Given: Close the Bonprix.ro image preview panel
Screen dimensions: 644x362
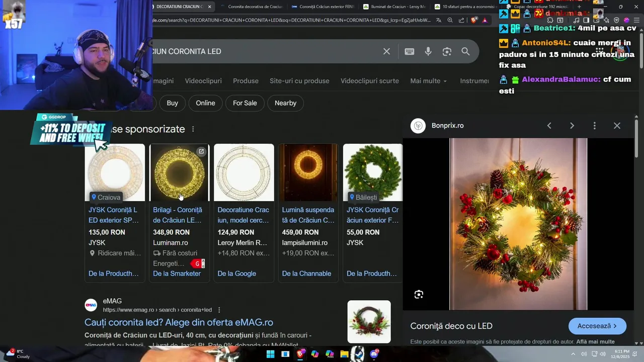Looking at the screenshot, I should point(617,126).
